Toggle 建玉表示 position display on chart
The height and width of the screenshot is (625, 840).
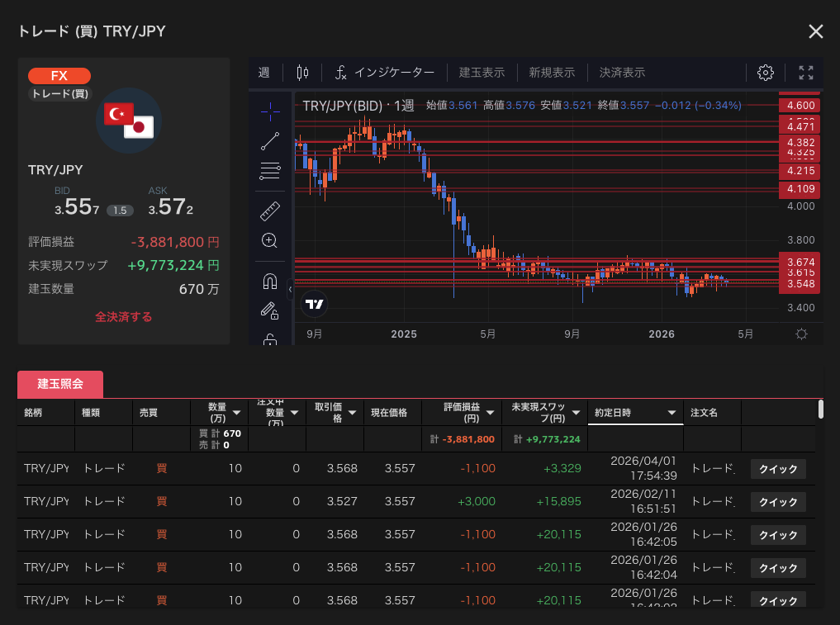point(482,73)
